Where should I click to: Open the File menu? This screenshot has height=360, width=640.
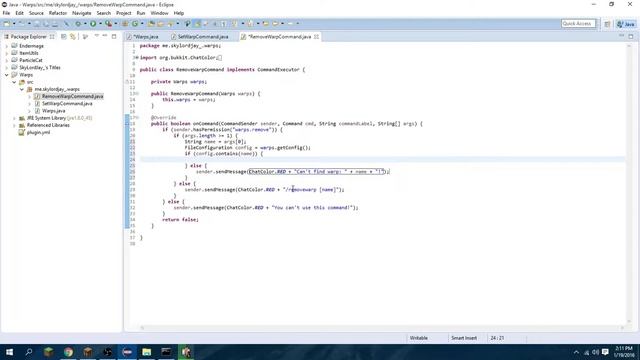click(x=6, y=13)
